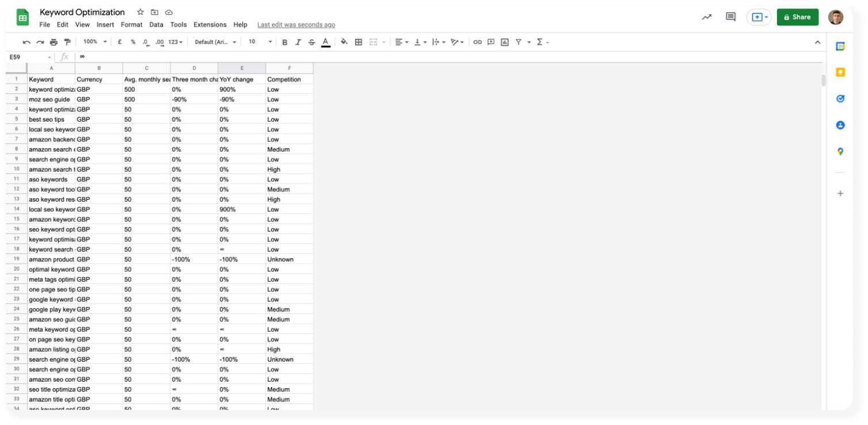Open the Tools menu

tap(178, 25)
